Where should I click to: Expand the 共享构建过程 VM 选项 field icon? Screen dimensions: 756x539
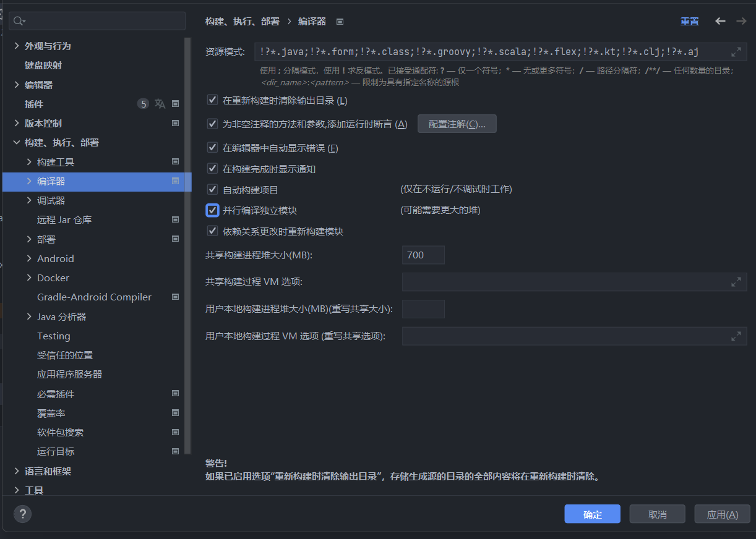(736, 282)
